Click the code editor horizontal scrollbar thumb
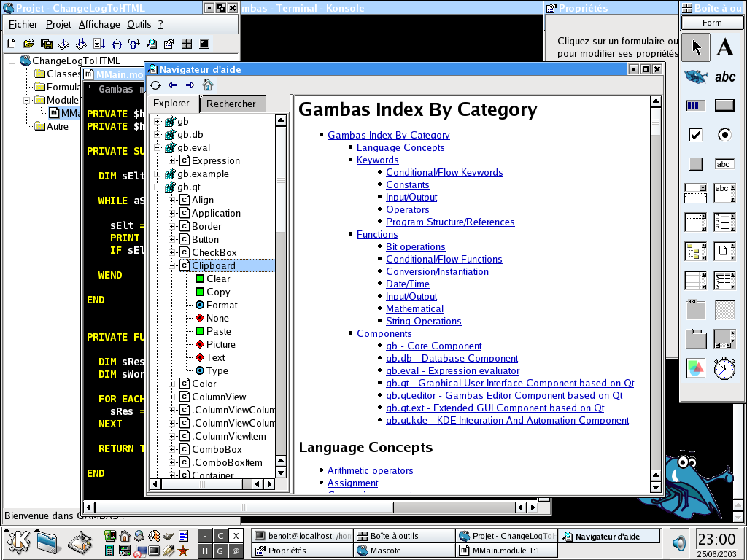Image resolution: width=747 pixels, height=560 pixels. 244,507
